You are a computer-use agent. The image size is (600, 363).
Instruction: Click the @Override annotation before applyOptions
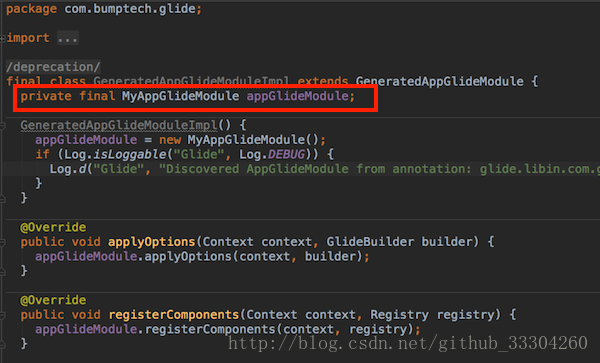[x=53, y=227]
